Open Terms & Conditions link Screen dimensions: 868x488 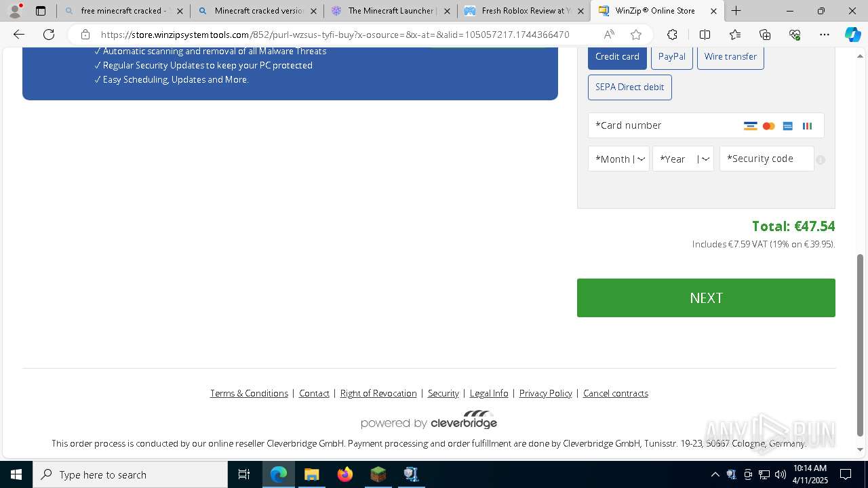click(x=249, y=393)
